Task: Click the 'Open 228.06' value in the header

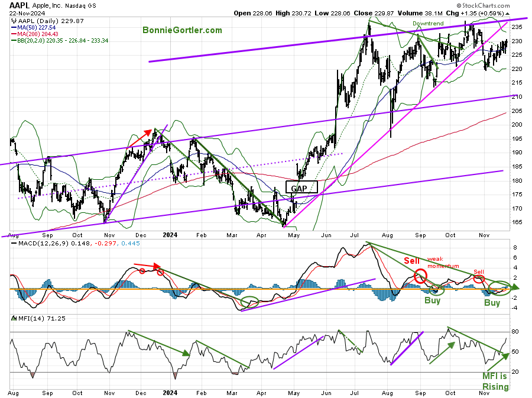Action: [x=253, y=13]
